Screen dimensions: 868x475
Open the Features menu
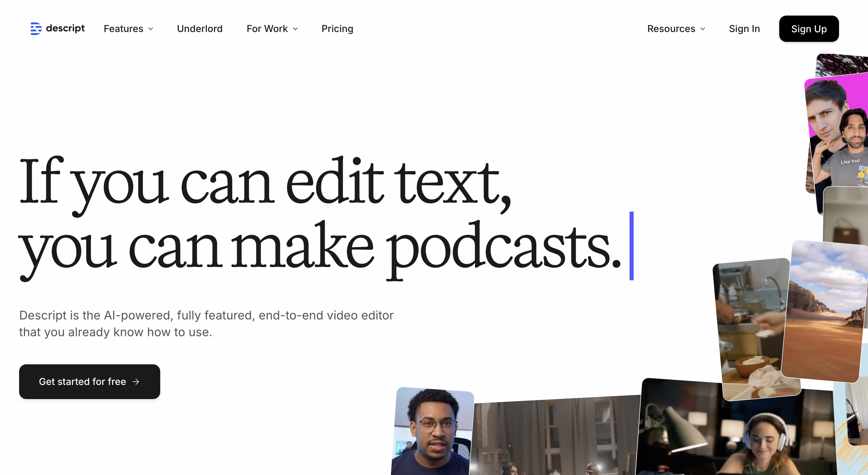pos(129,29)
